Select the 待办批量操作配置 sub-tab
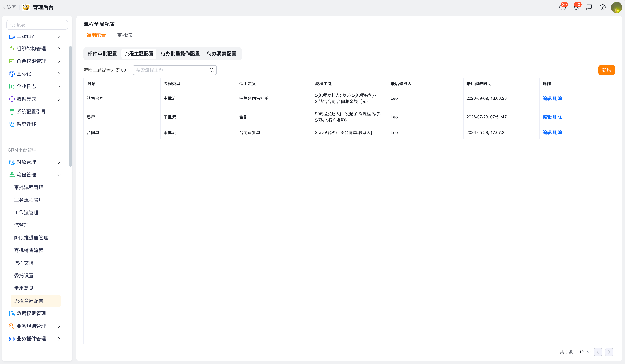625x364 pixels. (x=180, y=54)
